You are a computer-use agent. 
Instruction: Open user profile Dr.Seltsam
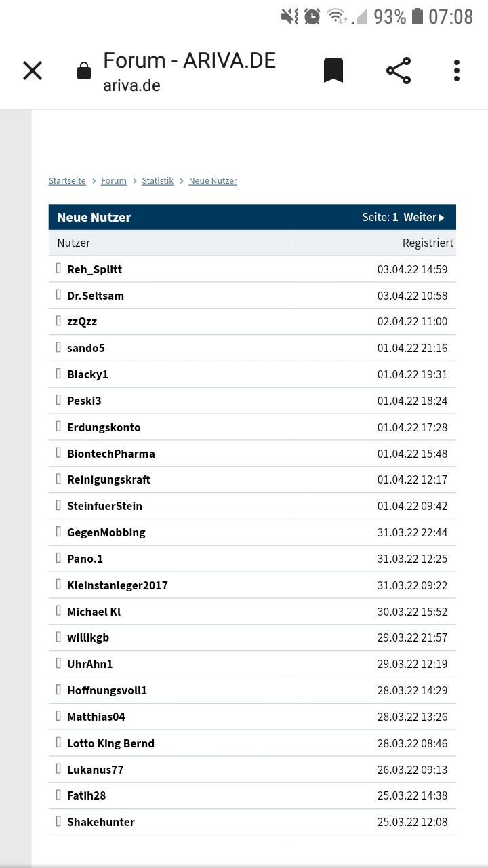click(96, 296)
